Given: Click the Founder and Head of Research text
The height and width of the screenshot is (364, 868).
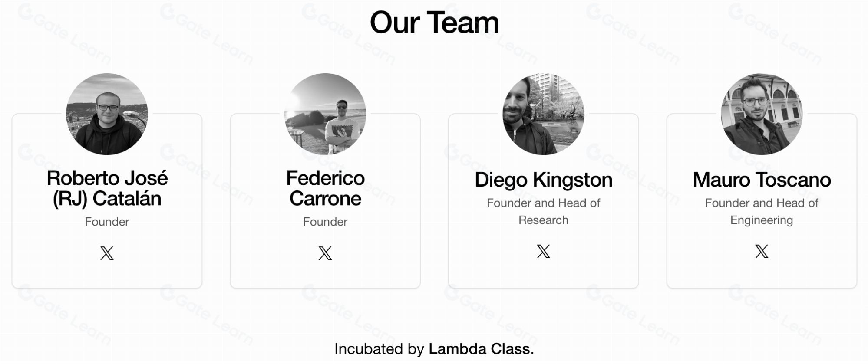Looking at the screenshot, I should 543,211.
